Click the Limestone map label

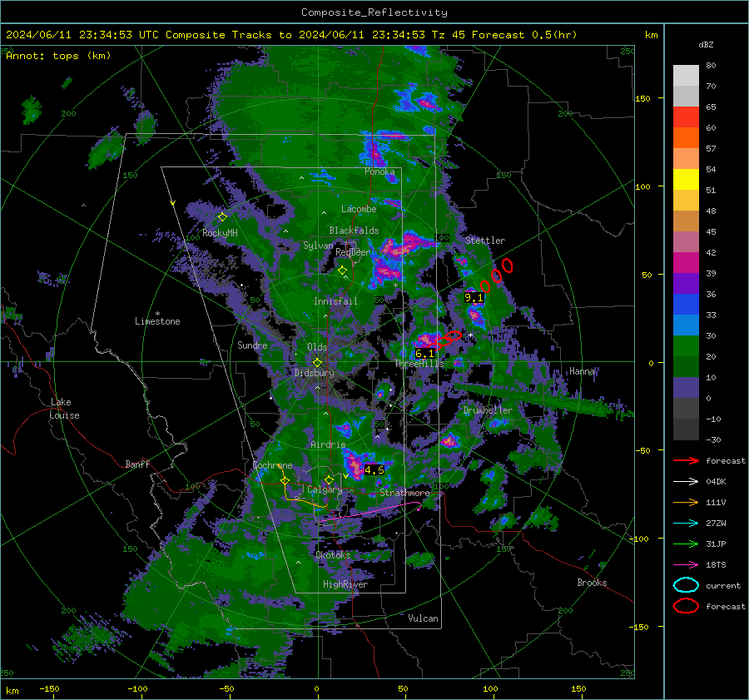157,321
